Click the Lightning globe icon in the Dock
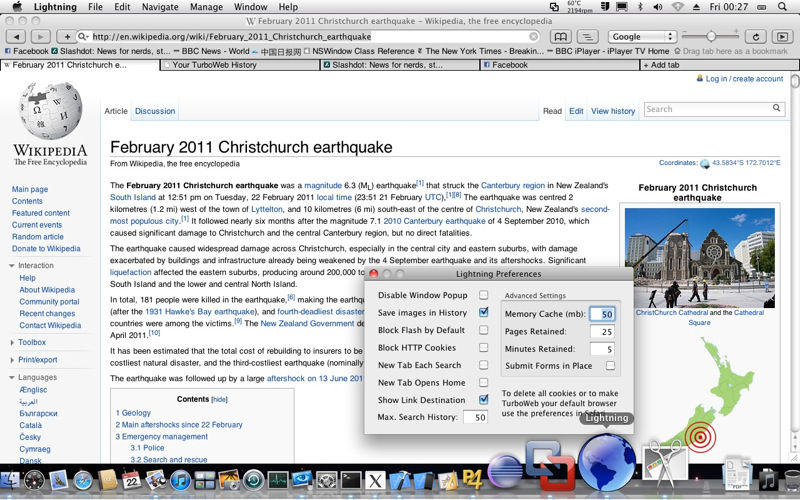800x500 pixels. tap(607, 462)
